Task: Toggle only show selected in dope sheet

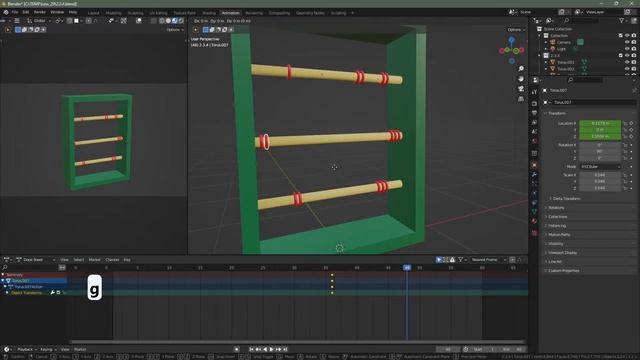Action: pyautogui.click(x=439, y=260)
